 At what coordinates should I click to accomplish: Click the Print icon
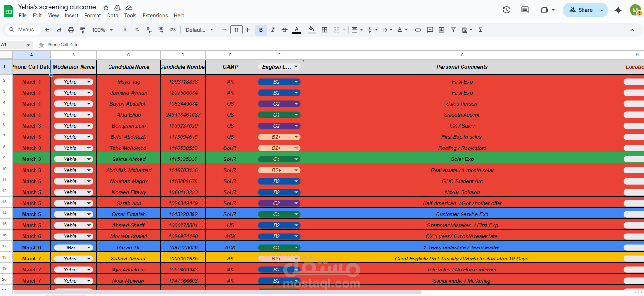[71, 30]
